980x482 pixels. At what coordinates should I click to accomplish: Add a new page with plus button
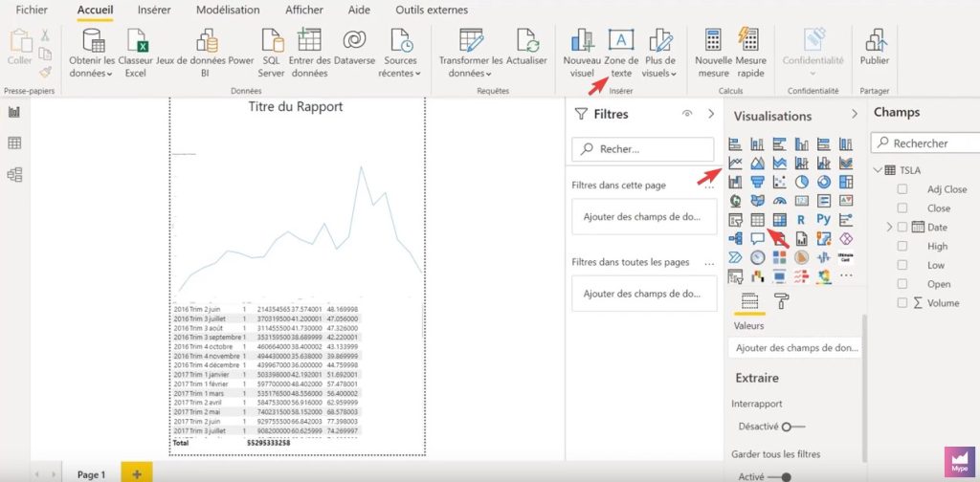136,472
